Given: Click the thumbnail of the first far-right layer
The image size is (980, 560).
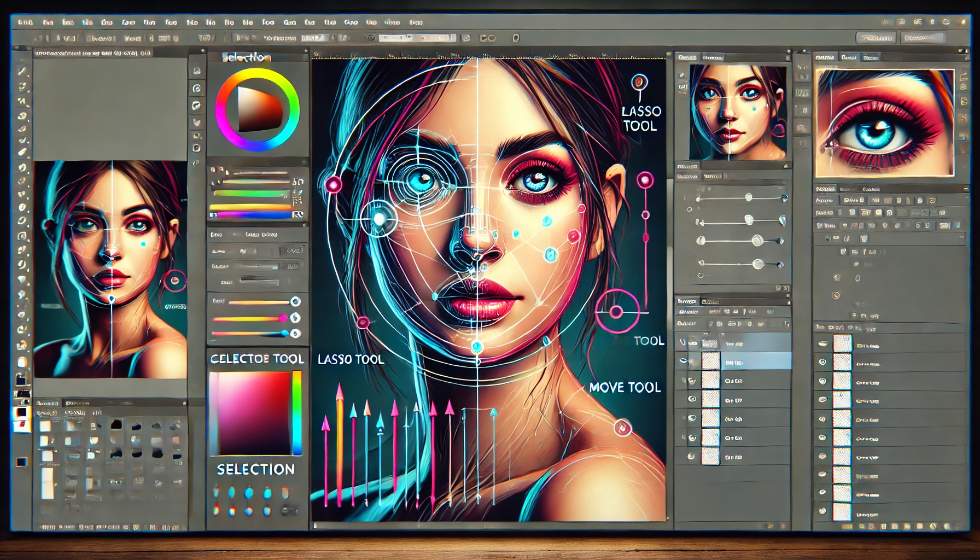Looking at the screenshot, I should click(x=842, y=343).
